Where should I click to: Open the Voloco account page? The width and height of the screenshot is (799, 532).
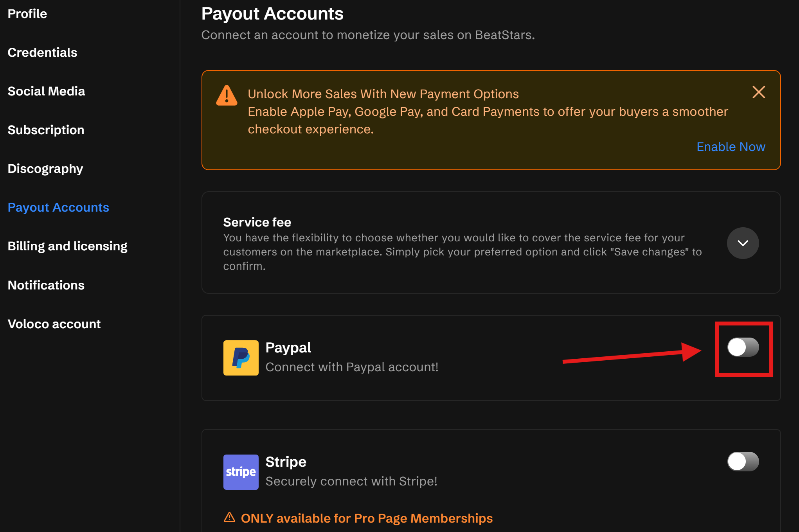click(54, 324)
